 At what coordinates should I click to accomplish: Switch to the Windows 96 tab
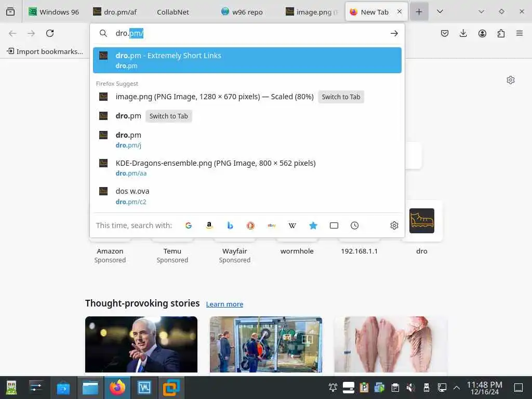click(54, 12)
